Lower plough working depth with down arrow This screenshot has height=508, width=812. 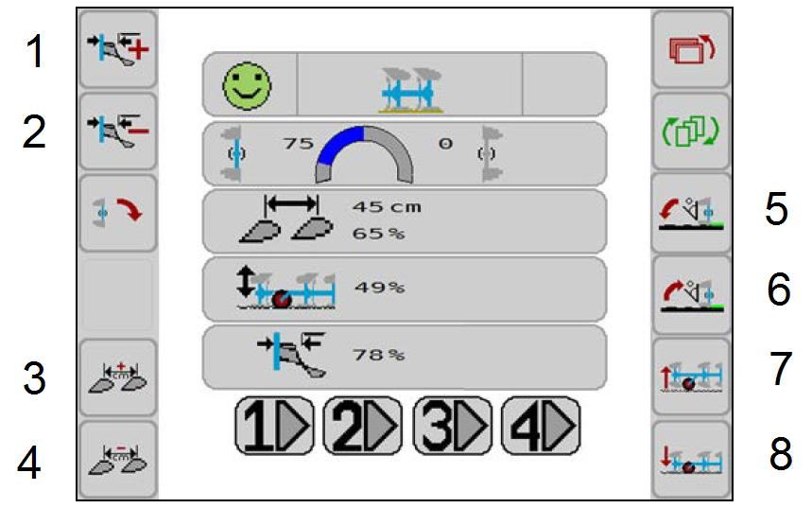(691, 460)
